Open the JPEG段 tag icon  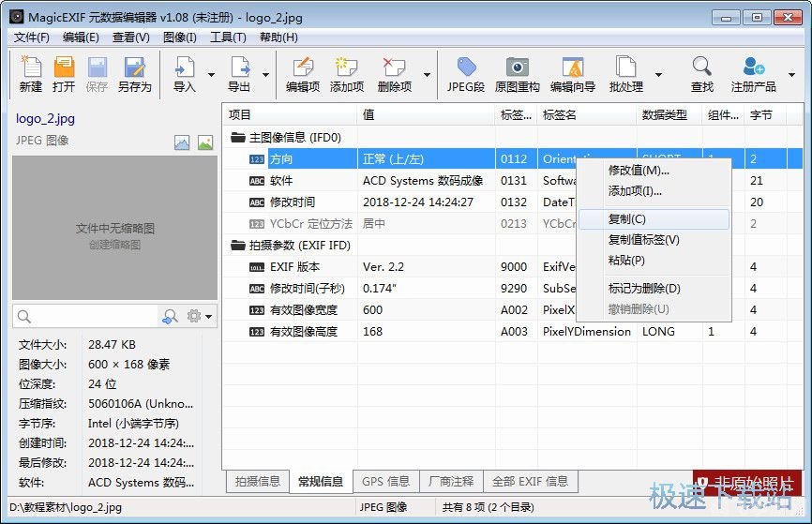(x=466, y=75)
